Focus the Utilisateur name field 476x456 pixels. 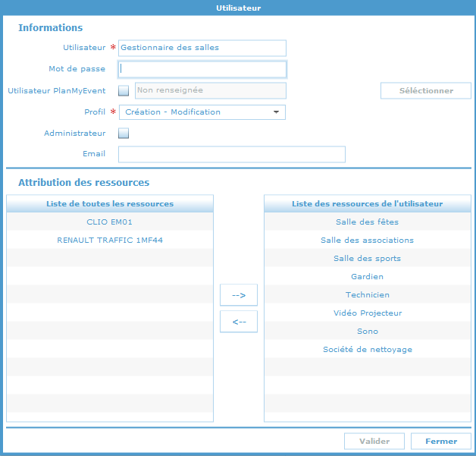[202, 48]
